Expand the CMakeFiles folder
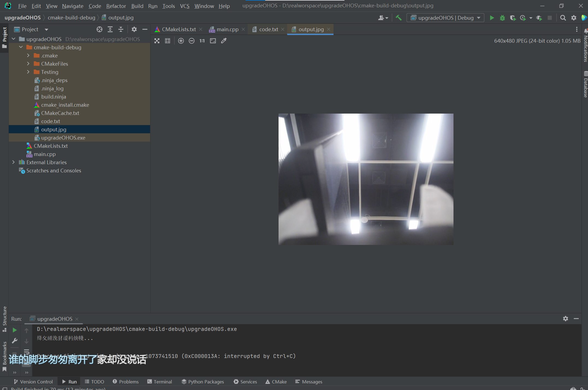 28,64
